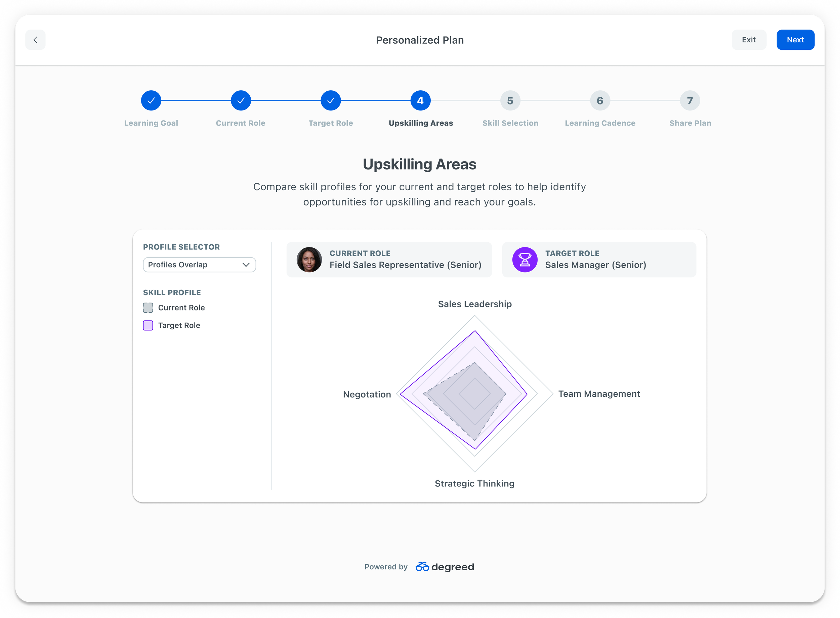Viewport: 840px width, 618px height.
Task: Click the Team Management axis label
Action: (x=599, y=394)
